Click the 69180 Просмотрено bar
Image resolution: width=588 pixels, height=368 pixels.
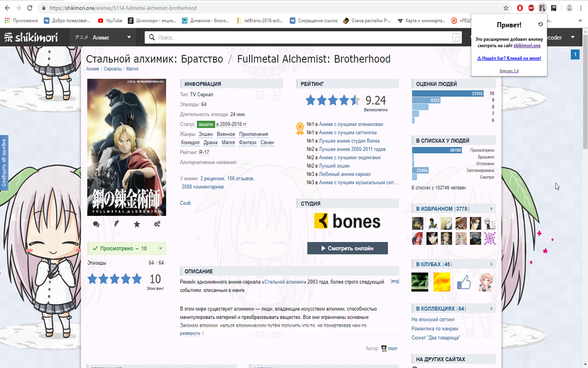coord(437,150)
